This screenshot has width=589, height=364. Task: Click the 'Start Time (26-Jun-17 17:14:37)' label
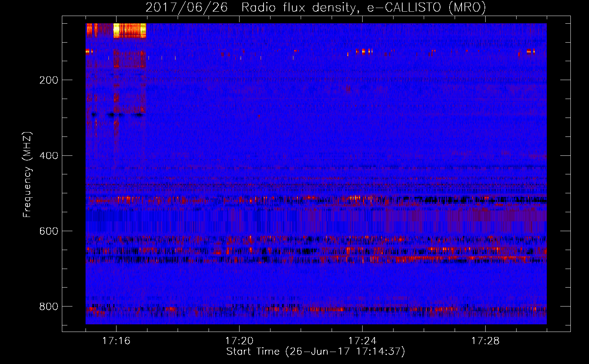click(x=316, y=352)
